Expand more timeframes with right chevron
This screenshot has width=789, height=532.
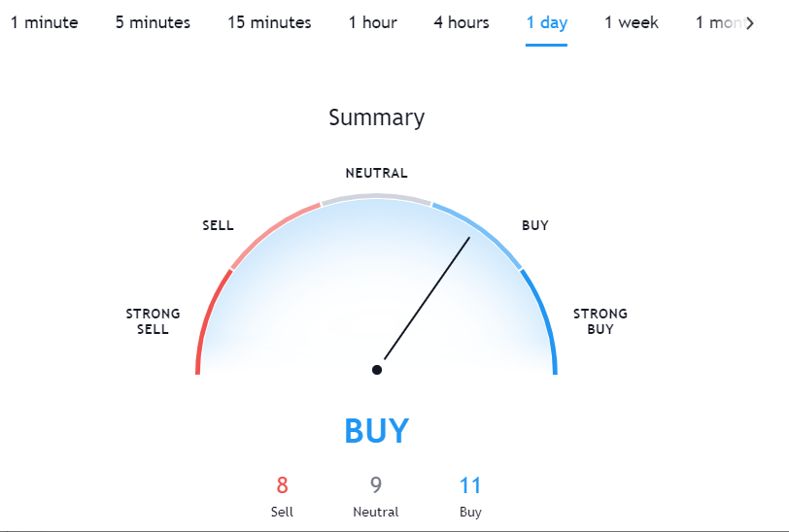(750, 23)
